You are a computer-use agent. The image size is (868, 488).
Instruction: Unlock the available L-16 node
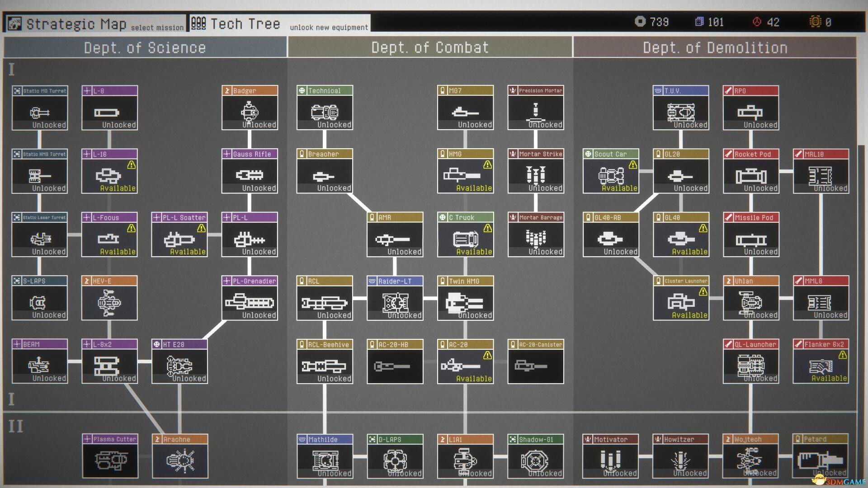109,175
